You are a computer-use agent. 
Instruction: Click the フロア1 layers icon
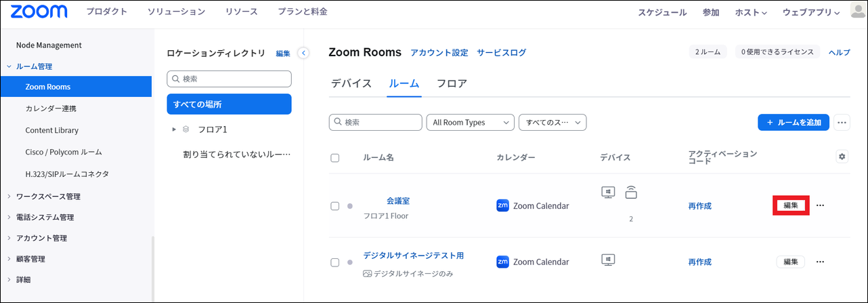point(186,129)
